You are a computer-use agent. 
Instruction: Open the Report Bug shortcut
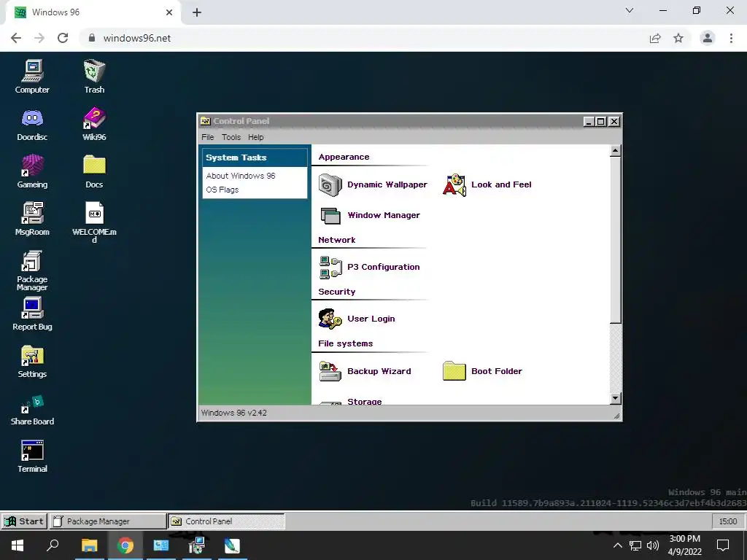(32, 314)
